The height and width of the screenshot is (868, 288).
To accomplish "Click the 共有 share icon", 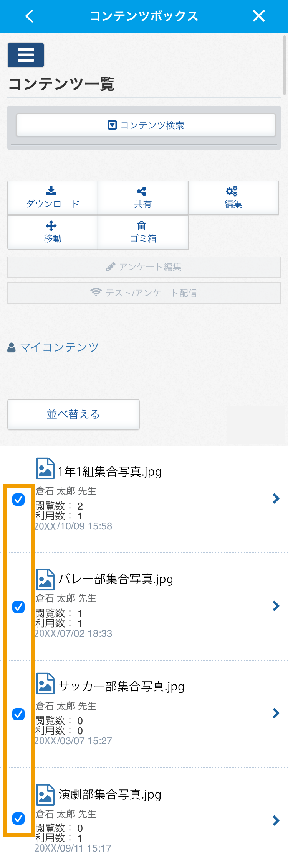I will click(142, 191).
